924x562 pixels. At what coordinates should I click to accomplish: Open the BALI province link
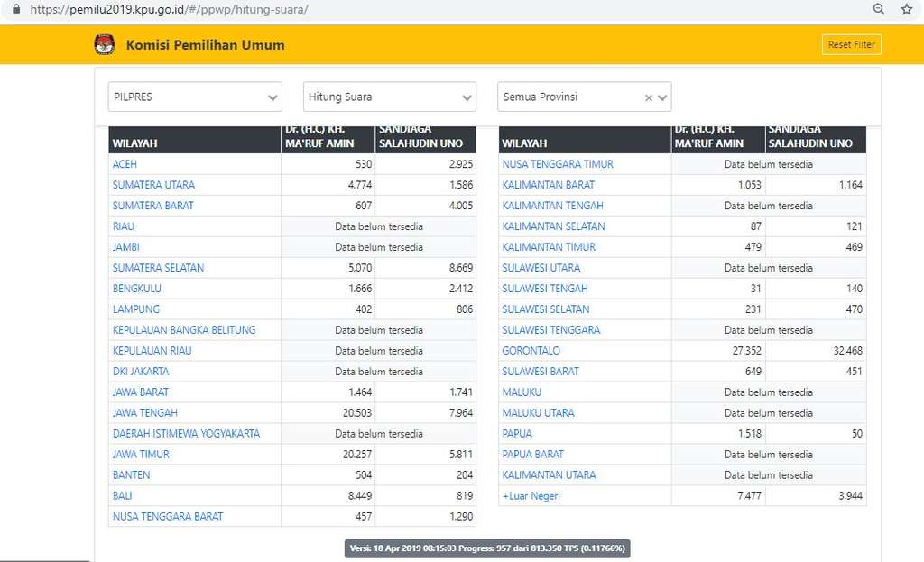(122, 495)
